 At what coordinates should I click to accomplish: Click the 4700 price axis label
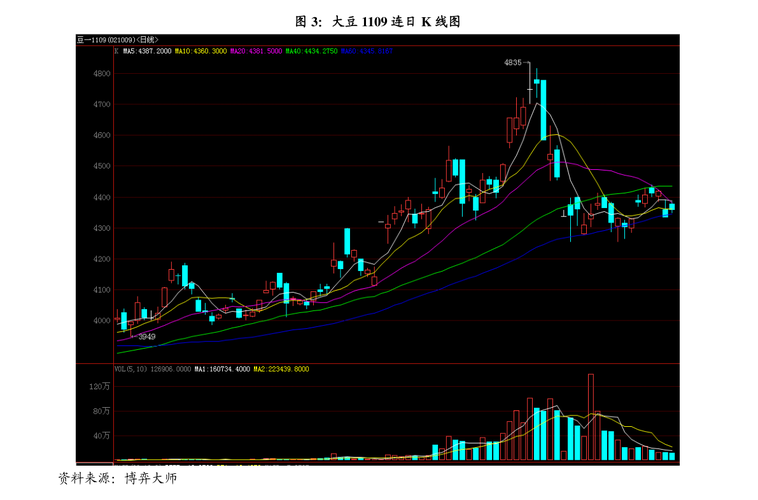click(x=102, y=104)
